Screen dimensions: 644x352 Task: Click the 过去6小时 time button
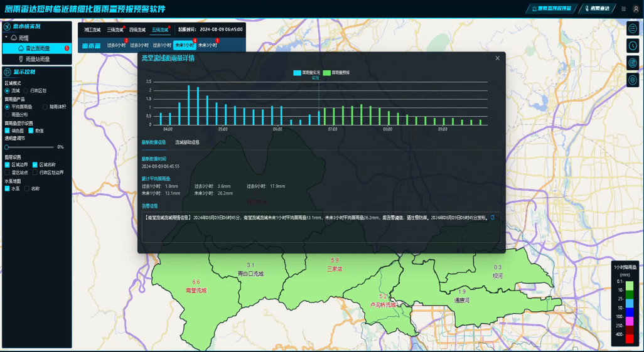116,46
